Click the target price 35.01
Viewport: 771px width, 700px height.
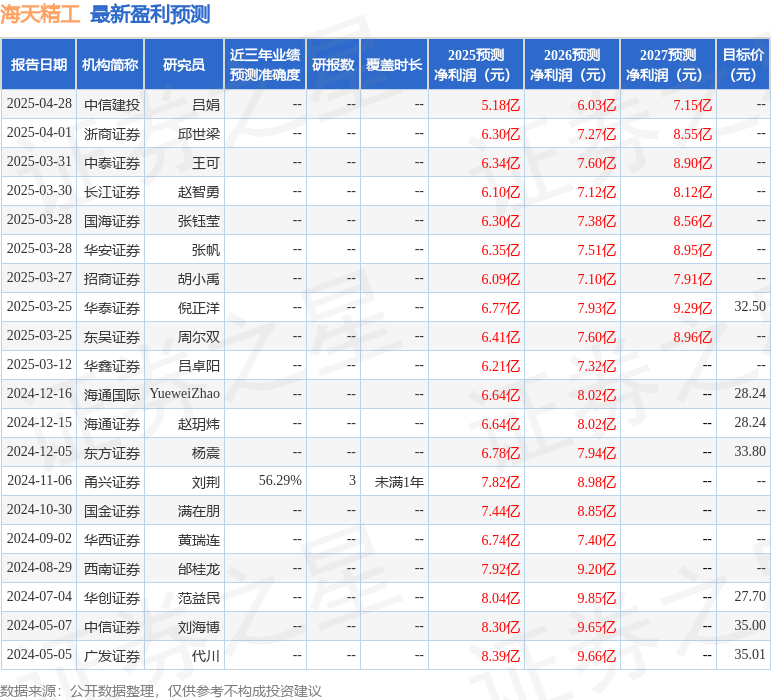[750, 654]
